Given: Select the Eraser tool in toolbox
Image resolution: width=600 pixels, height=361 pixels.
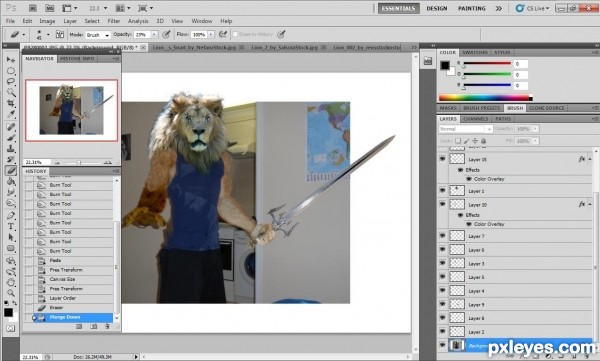Looking at the screenshot, I should coord(11,170).
